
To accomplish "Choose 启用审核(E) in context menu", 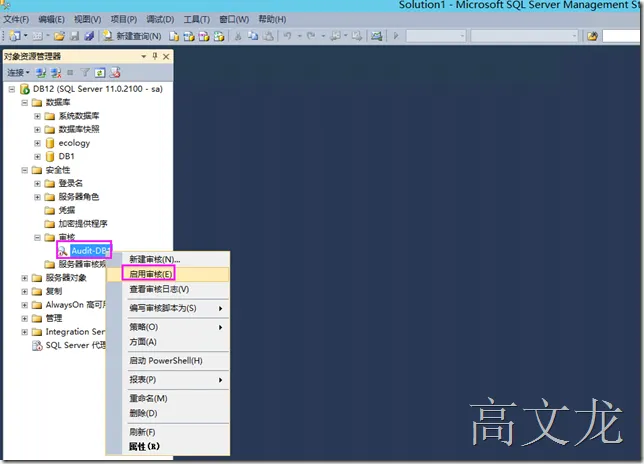I will pyautogui.click(x=168, y=274).
